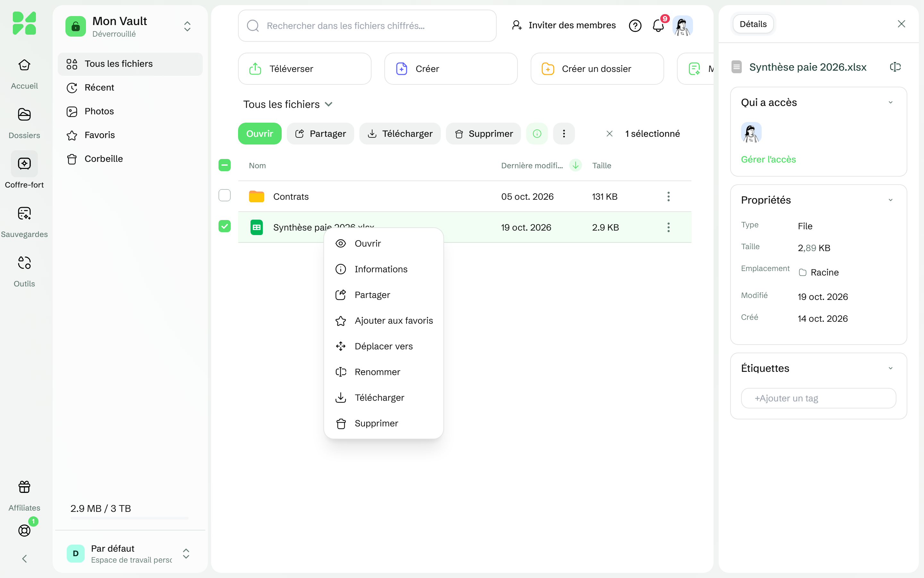Image resolution: width=924 pixels, height=578 pixels.
Task: Click Créer un dossier button
Action: 597,69
